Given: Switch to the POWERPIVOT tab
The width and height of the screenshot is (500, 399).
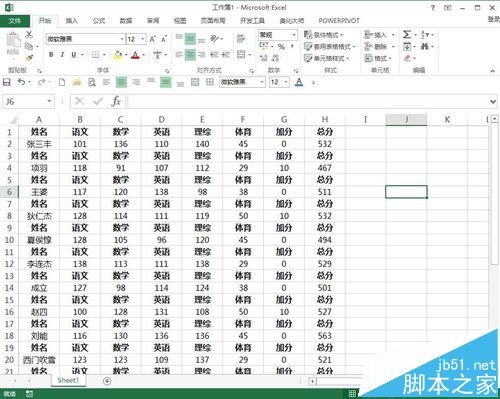Looking at the screenshot, I should 339,21.
